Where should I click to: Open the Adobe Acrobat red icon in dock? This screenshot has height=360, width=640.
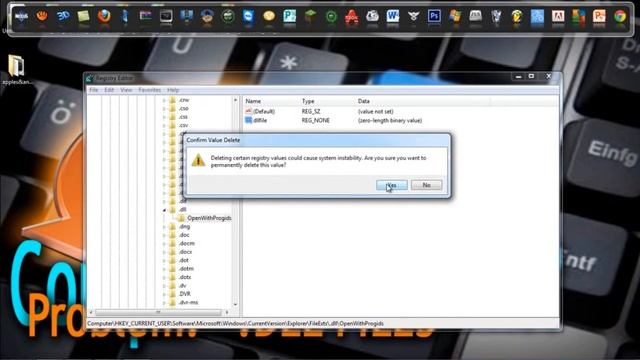[351, 17]
